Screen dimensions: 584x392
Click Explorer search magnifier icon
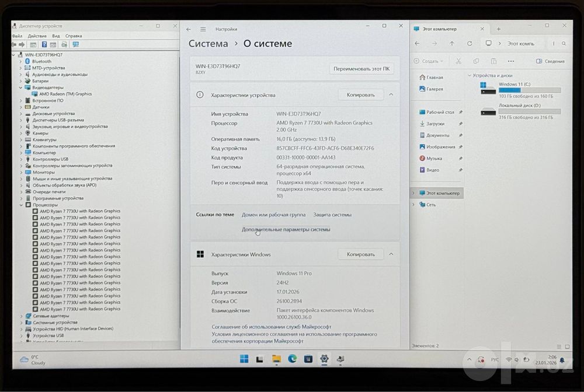(564, 44)
